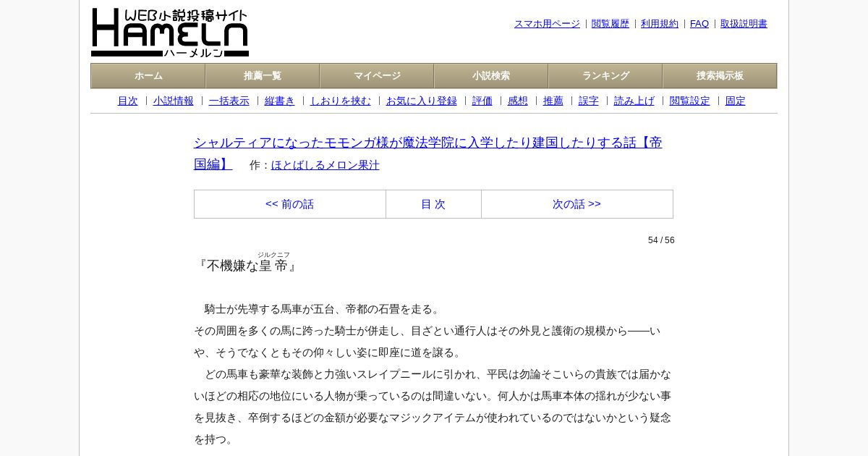
Task: Go to next chapter 次の話 >>
Action: click(x=577, y=204)
